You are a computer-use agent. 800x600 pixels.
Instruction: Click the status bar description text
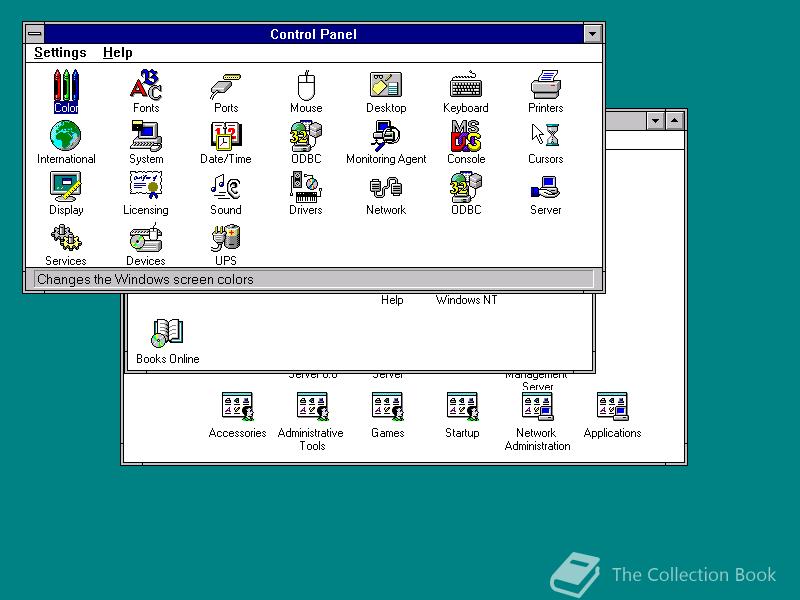[x=145, y=280]
